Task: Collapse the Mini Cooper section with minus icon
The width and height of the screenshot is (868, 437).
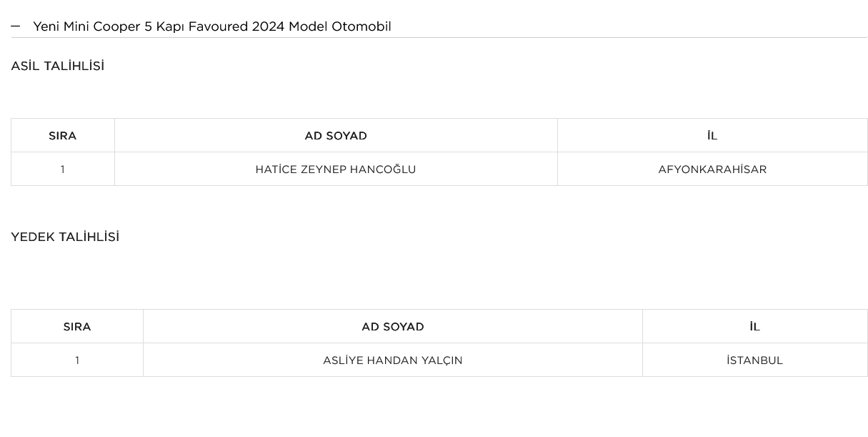Action: (15, 26)
